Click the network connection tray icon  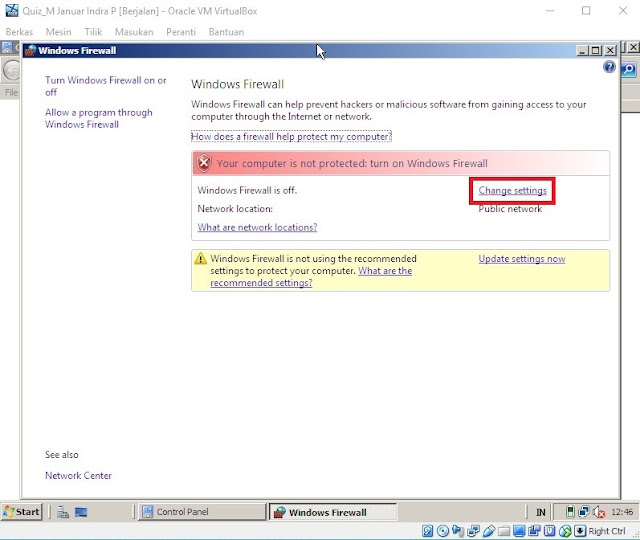click(584, 512)
